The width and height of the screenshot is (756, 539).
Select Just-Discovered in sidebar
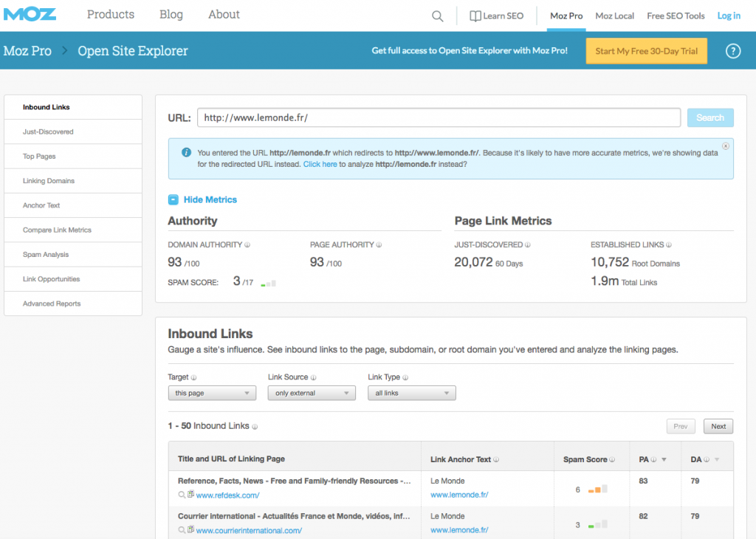tap(73, 131)
